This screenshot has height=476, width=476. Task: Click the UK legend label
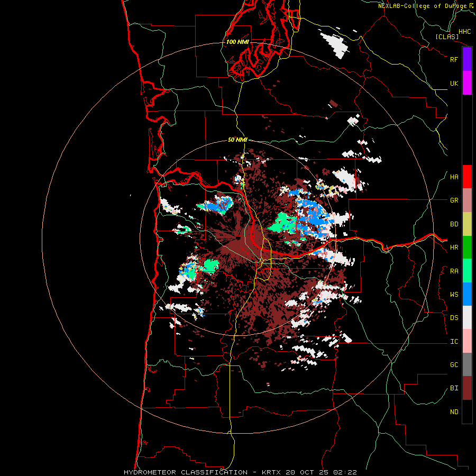pos(454,83)
